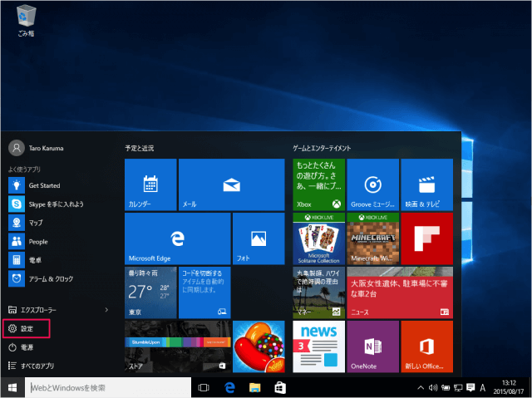Open the Flipboard red tile

426,238
